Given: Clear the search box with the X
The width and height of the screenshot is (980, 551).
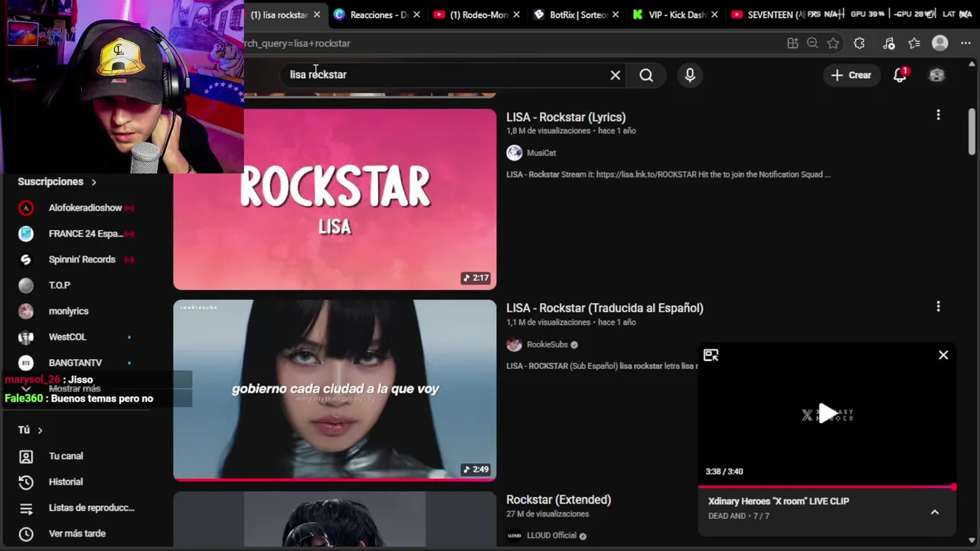Looking at the screenshot, I should (x=616, y=75).
